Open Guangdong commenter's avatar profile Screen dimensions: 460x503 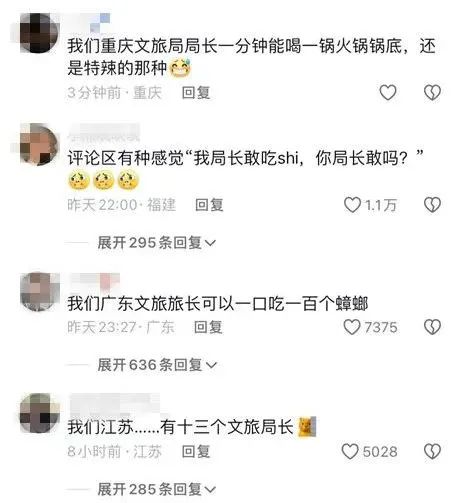pos(39,292)
